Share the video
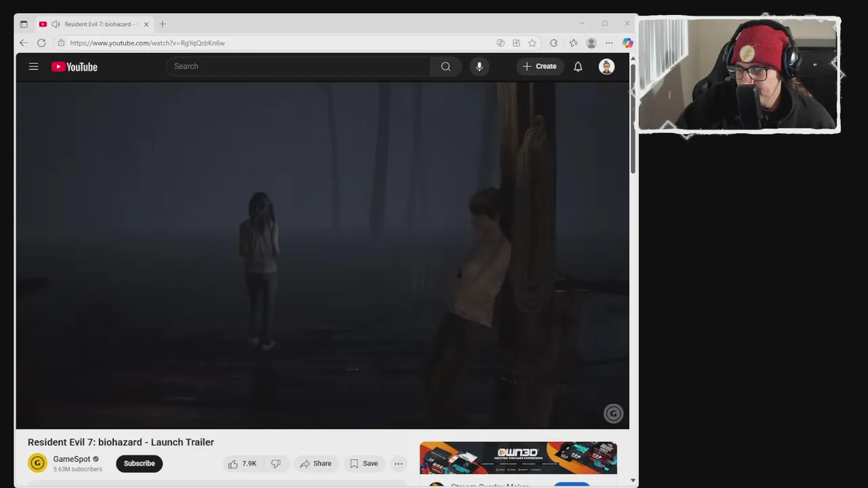 [315, 464]
